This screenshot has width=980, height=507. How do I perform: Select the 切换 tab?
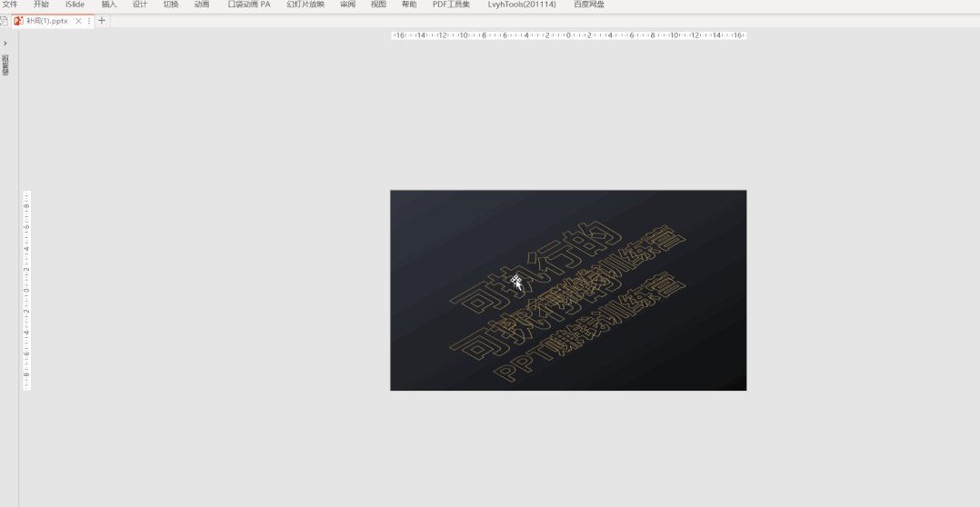point(171,5)
